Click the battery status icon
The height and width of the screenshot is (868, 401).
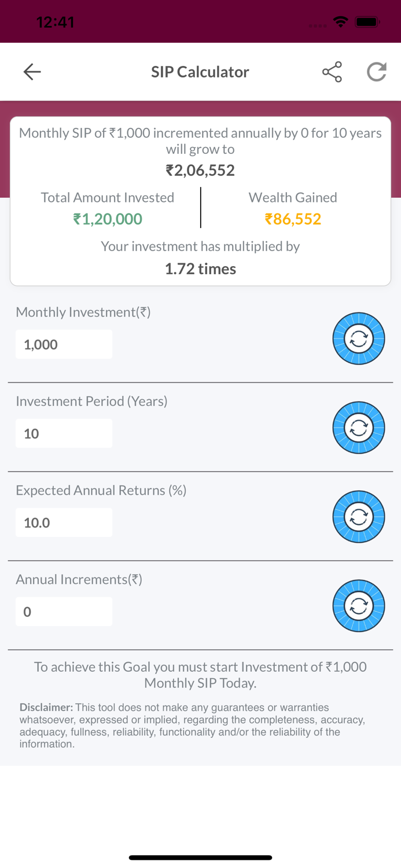point(367,22)
